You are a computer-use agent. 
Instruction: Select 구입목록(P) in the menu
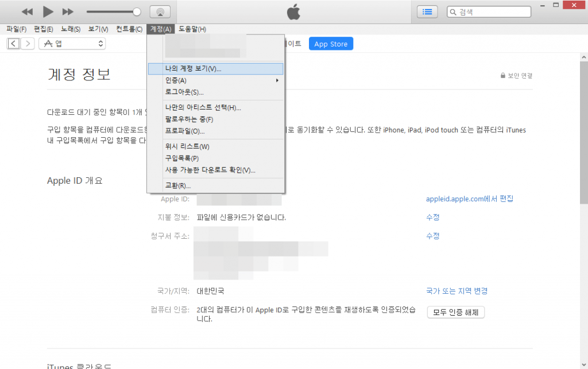click(182, 158)
